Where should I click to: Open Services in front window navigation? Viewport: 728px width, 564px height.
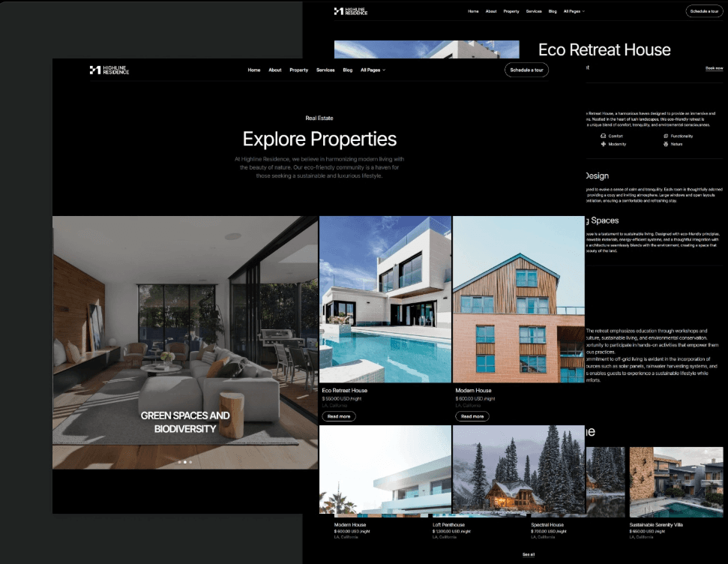(x=325, y=70)
